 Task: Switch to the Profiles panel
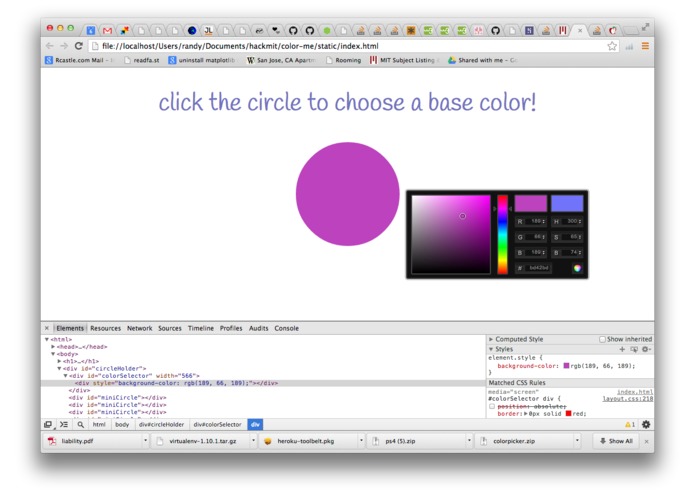(x=231, y=328)
